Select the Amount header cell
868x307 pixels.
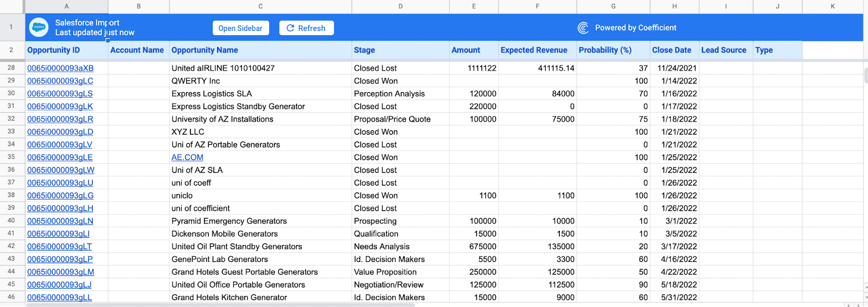[474, 50]
